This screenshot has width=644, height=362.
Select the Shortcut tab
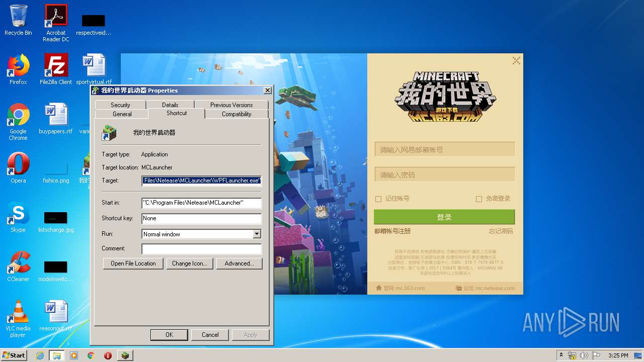click(x=177, y=113)
